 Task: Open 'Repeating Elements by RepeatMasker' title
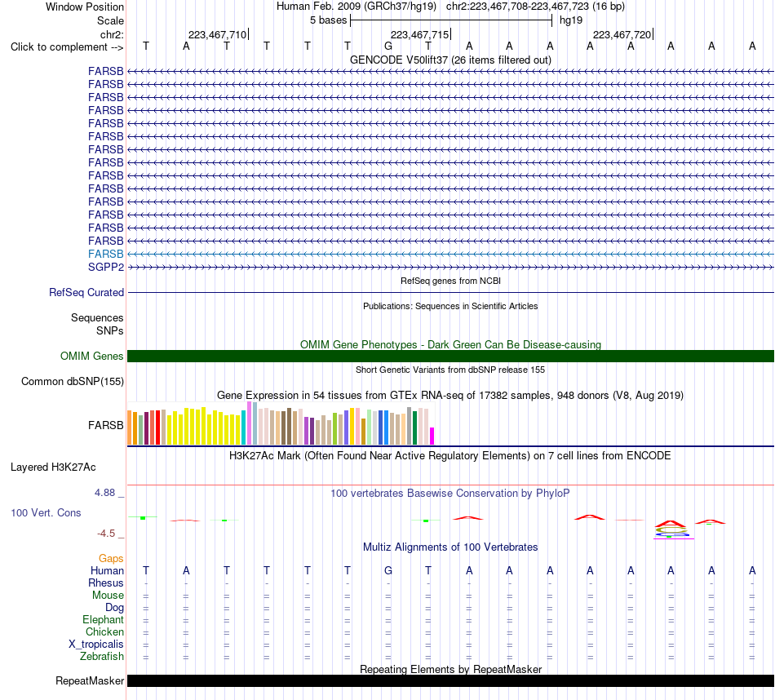coord(450,669)
